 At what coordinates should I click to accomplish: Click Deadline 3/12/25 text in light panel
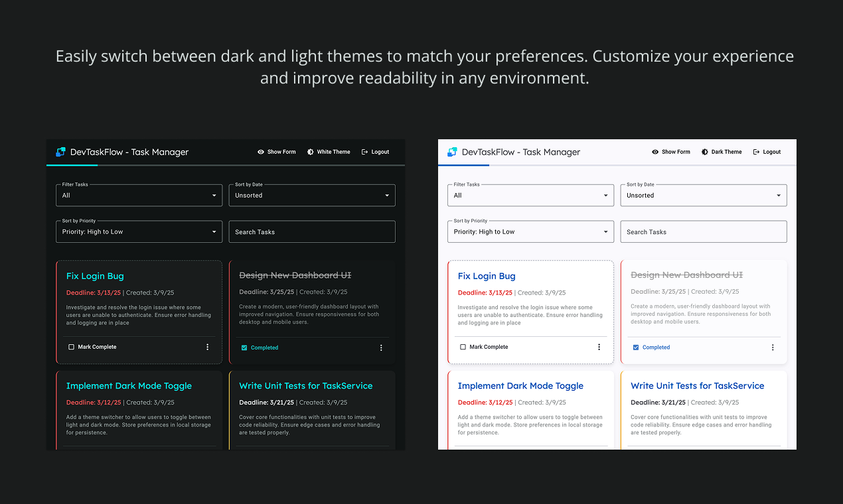[x=485, y=403]
